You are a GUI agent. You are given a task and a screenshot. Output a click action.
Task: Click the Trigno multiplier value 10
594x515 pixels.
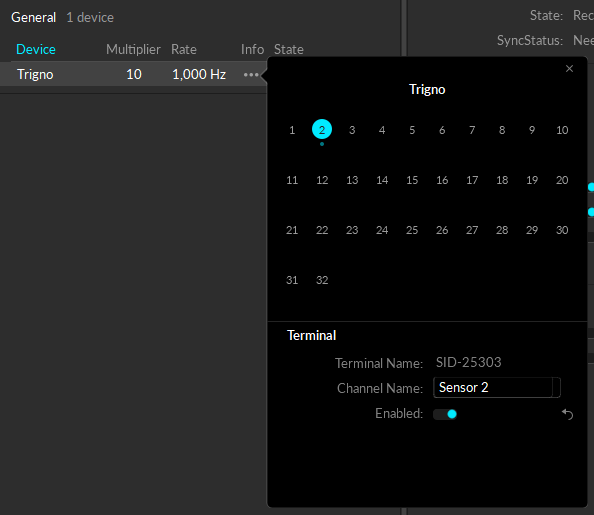[x=134, y=74]
